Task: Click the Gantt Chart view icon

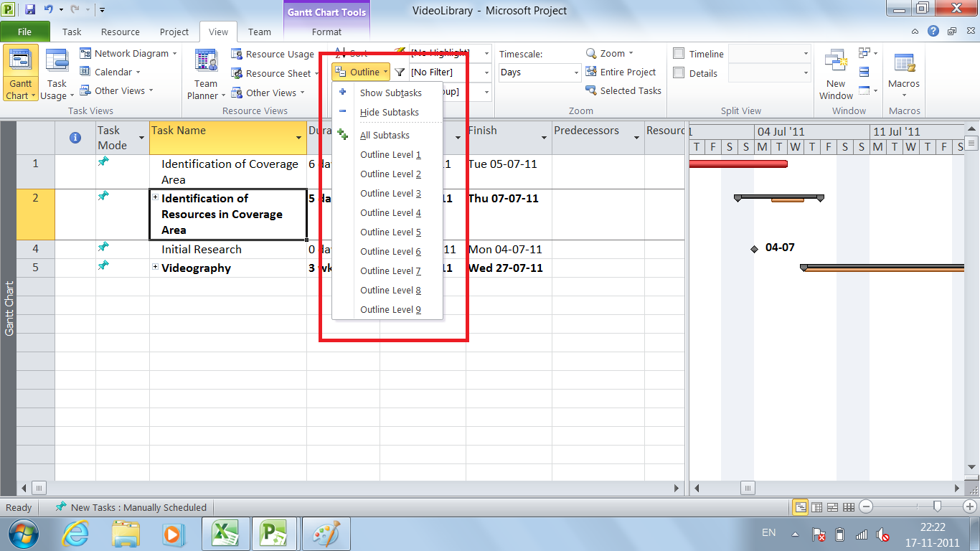Action: [x=20, y=73]
